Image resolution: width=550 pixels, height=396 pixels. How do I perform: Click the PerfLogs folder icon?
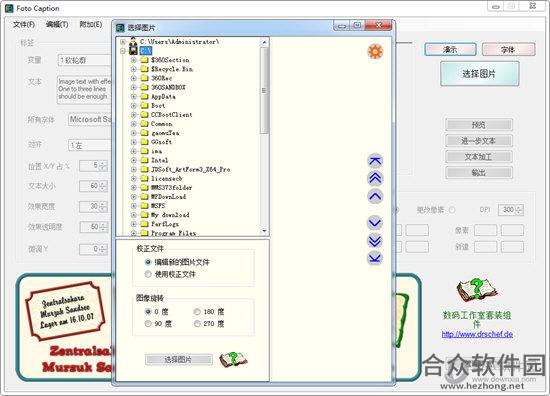pos(145,224)
